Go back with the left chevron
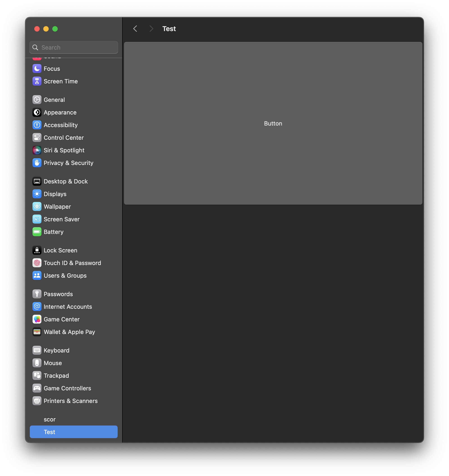 point(135,29)
